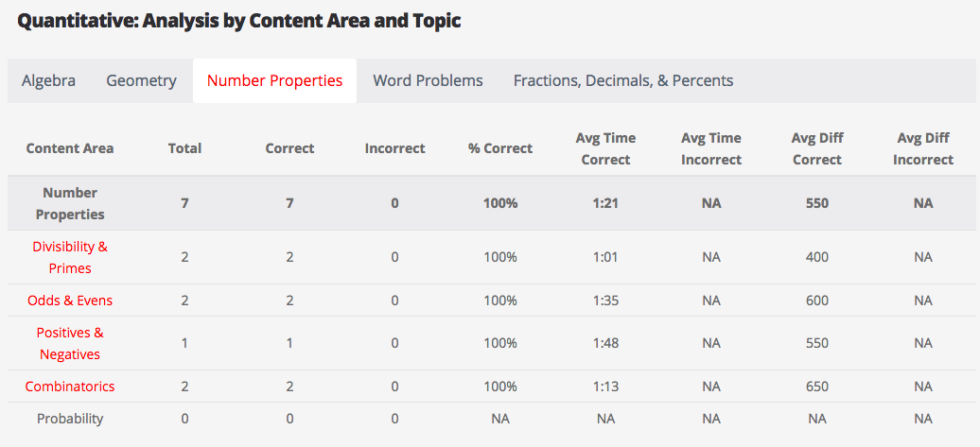Follow the Combinatorics link
The height and width of the screenshot is (447, 980).
point(70,387)
